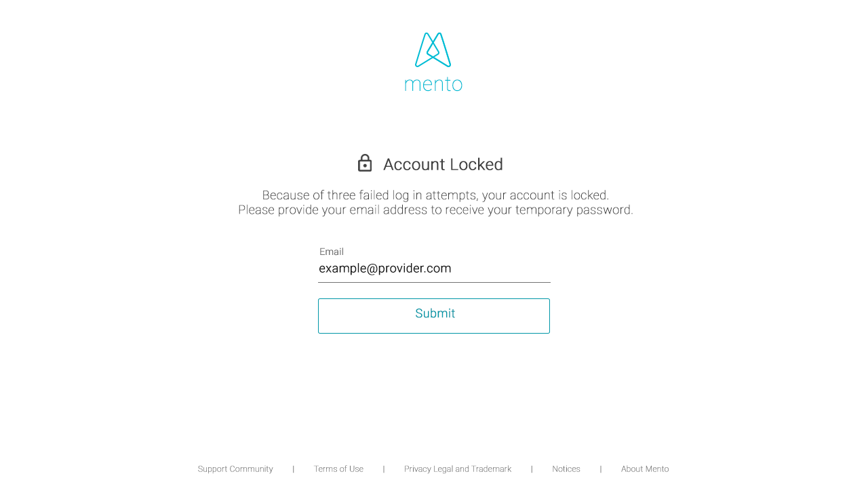The image size is (868, 493).
Task: Click the underline beneath the email field
Action: [x=434, y=282]
